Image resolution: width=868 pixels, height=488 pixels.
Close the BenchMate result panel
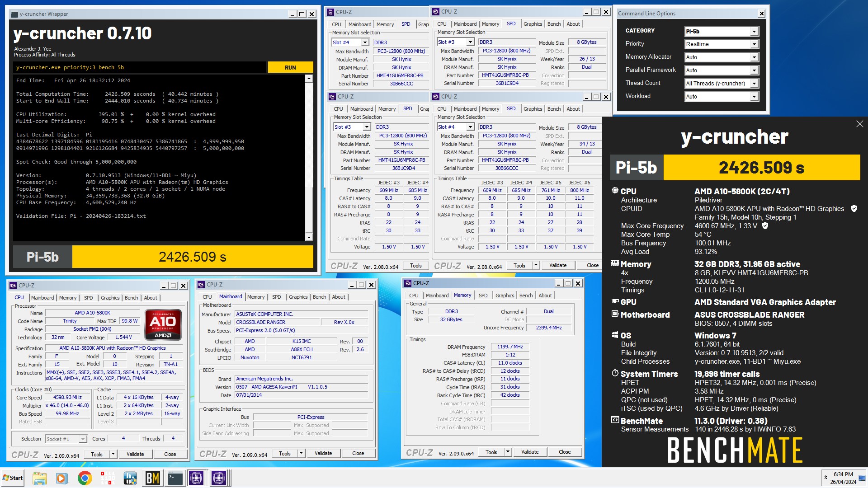(x=859, y=124)
